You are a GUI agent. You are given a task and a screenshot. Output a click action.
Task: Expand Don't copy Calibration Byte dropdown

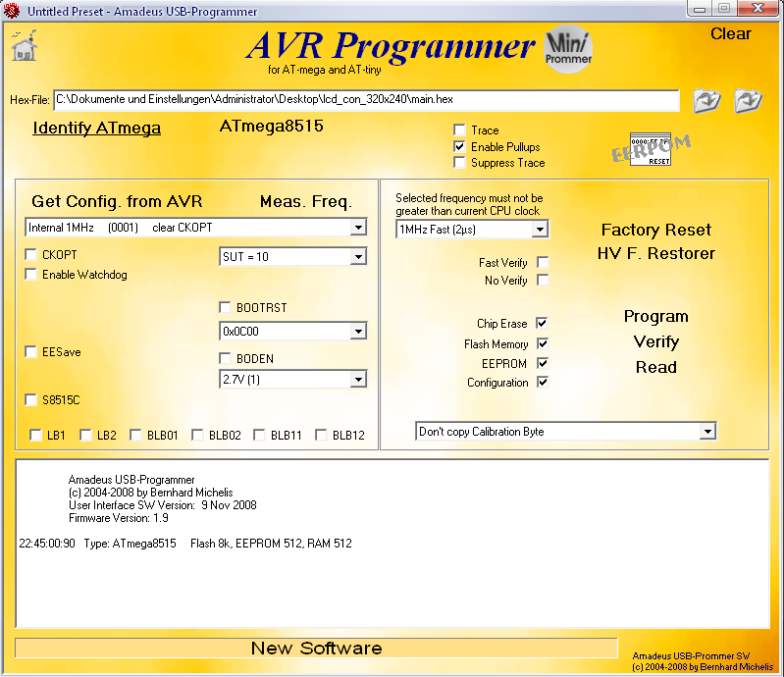(707, 432)
